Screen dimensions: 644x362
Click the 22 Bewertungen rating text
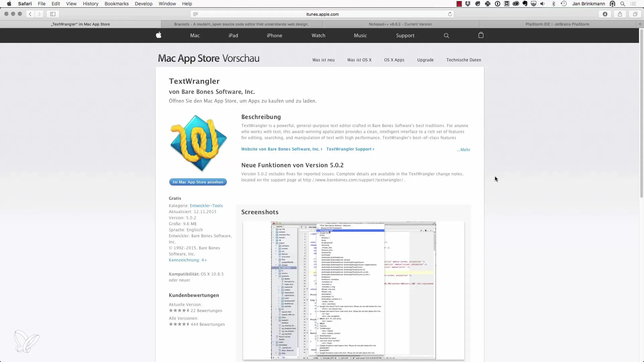(x=206, y=311)
